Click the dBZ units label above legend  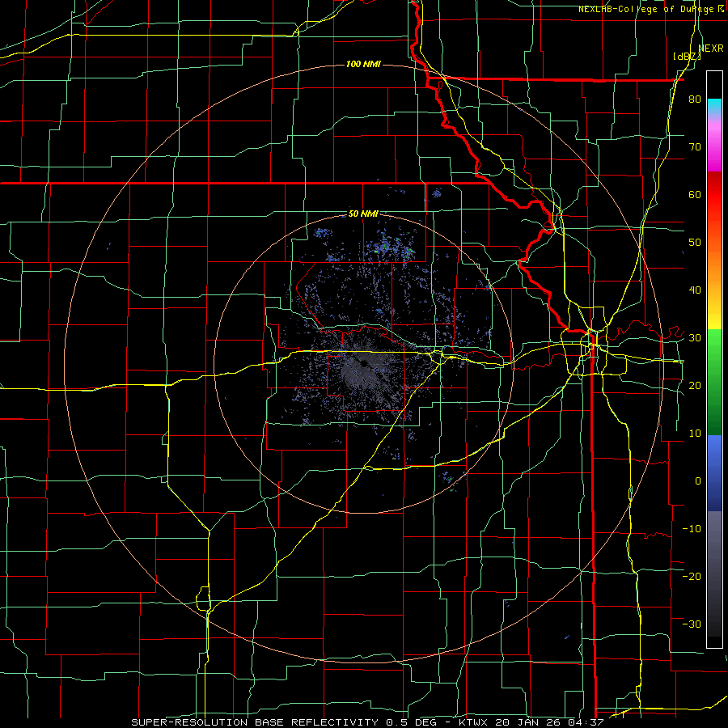tap(687, 57)
